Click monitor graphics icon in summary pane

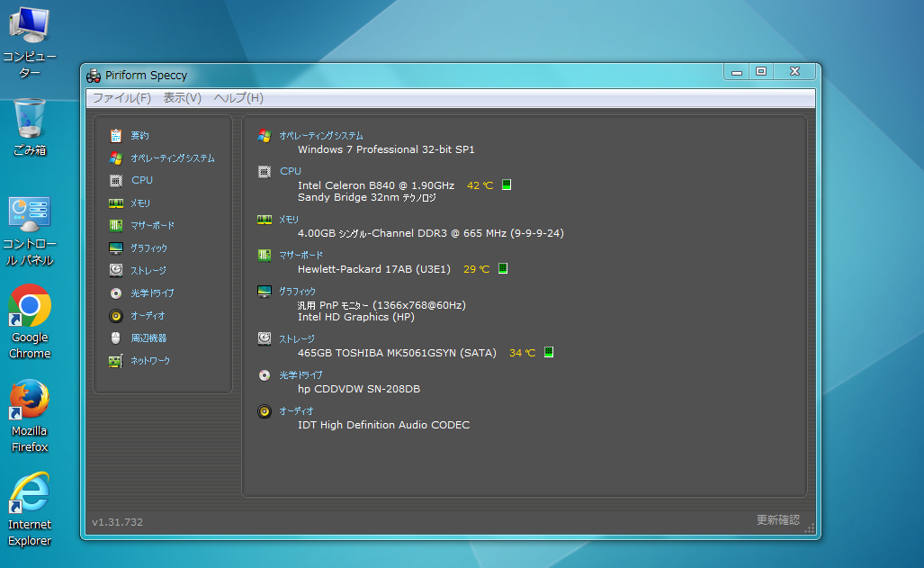click(265, 292)
